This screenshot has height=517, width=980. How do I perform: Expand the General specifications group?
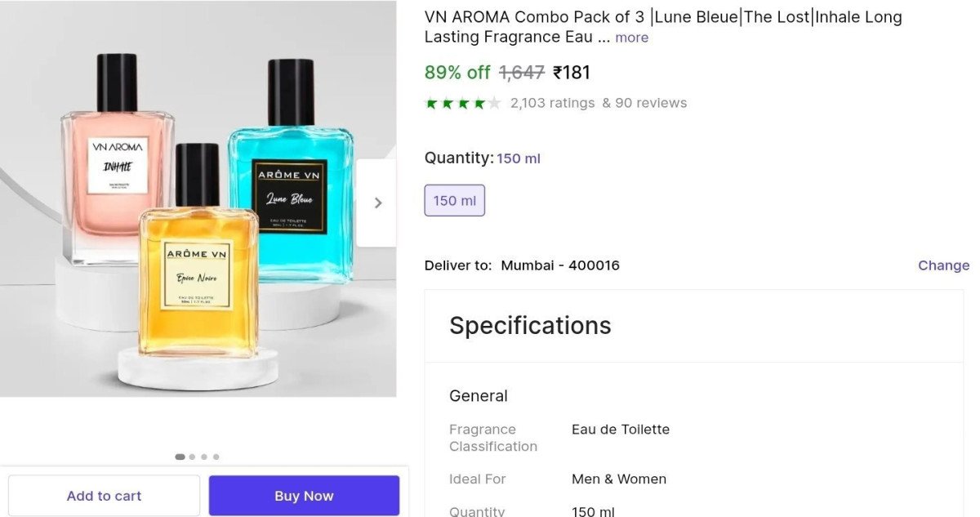click(478, 395)
